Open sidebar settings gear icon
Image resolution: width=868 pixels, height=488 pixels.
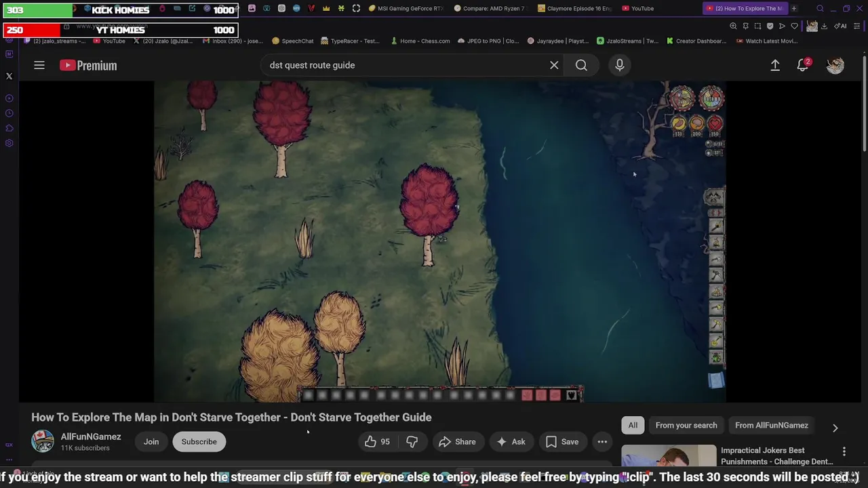[x=9, y=143]
